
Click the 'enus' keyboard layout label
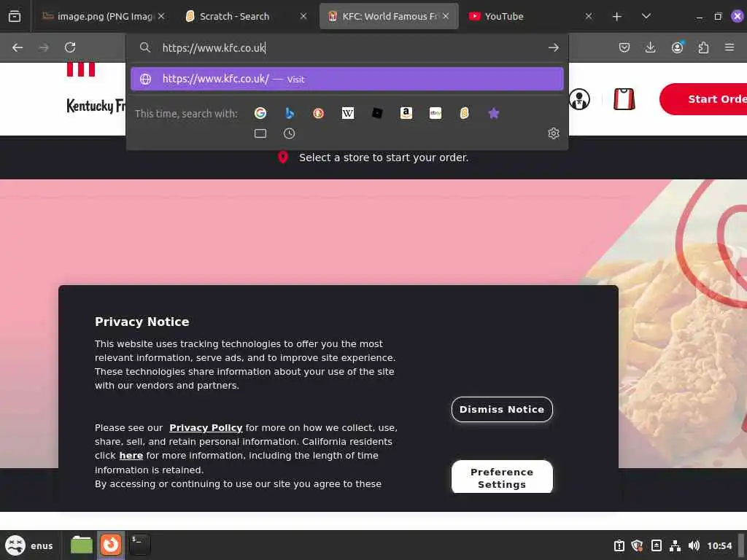tap(42, 545)
